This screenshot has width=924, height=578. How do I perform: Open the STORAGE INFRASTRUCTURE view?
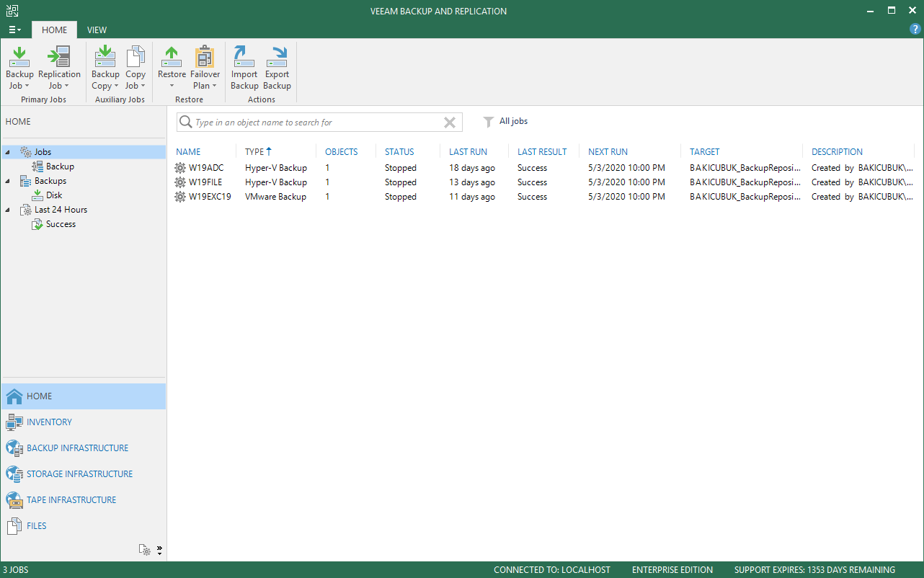83,474
